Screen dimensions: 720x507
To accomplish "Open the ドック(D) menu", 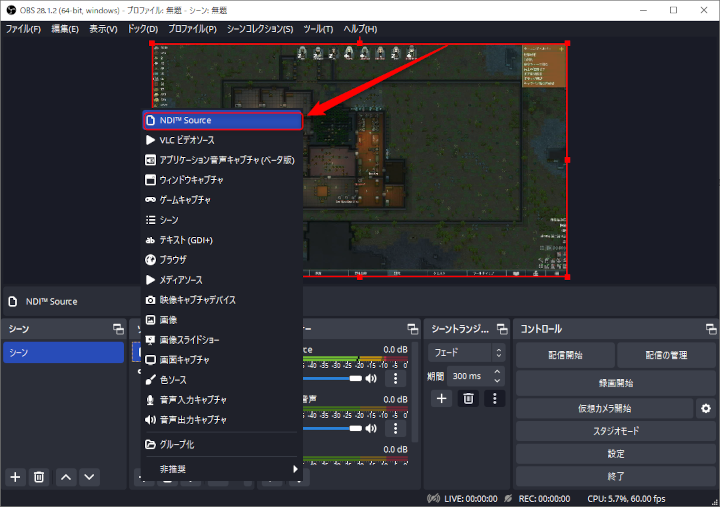I will (142, 29).
